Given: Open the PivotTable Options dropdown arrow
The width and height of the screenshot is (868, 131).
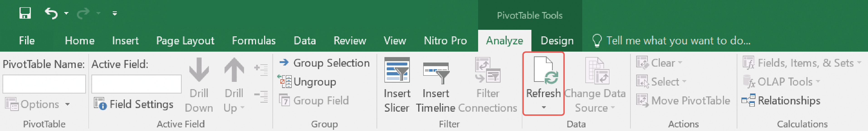Looking at the screenshot, I should [x=68, y=104].
